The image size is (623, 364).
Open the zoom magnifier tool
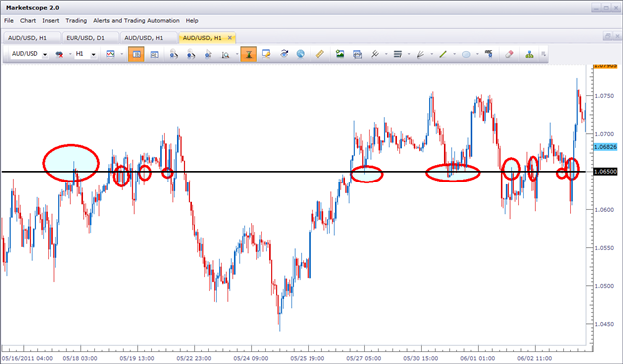coord(226,55)
